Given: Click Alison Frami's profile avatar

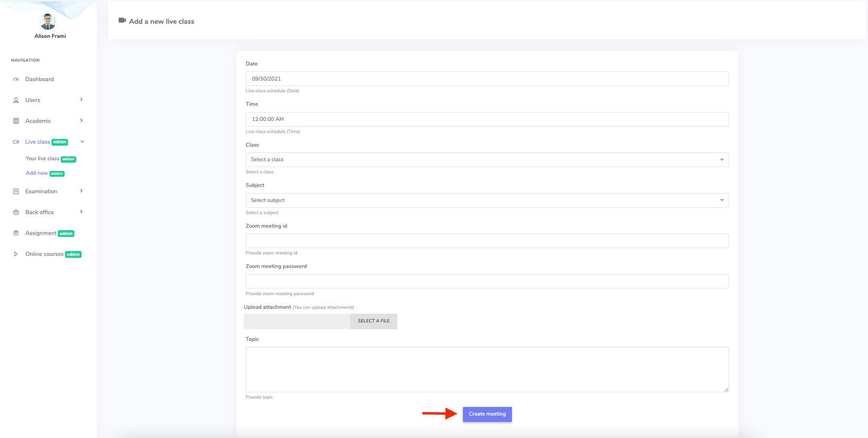Looking at the screenshot, I should [x=48, y=21].
